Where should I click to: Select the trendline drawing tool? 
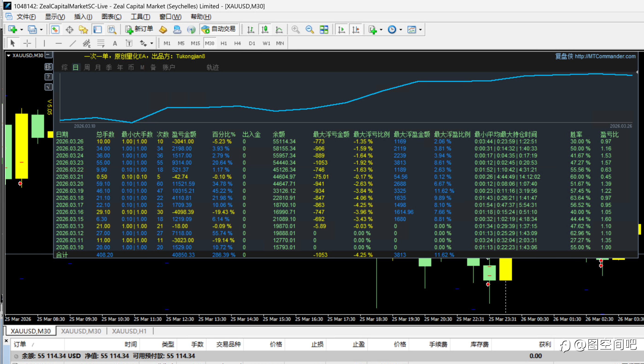tap(73, 43)
